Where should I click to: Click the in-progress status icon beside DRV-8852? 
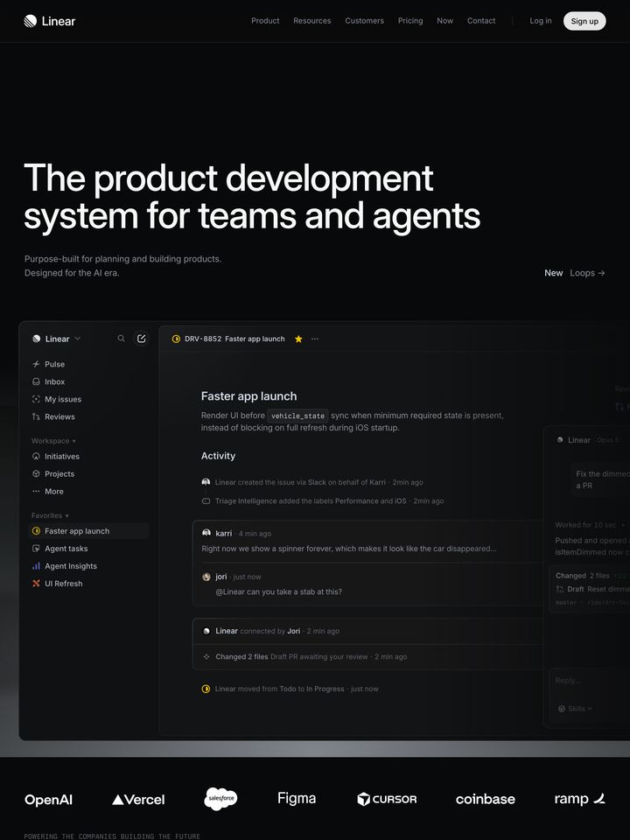[x=176, y=339]
